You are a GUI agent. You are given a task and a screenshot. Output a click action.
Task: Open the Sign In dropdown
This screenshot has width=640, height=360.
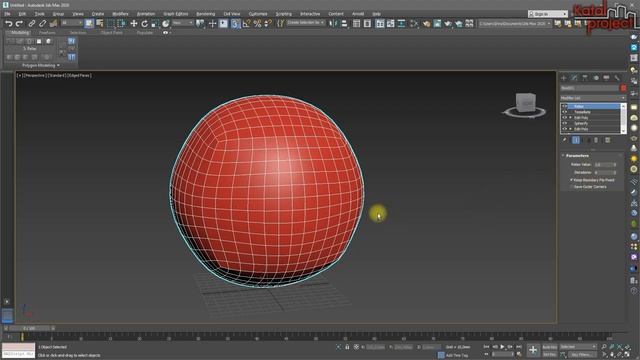pyautogui.click(x=548, y=14)
